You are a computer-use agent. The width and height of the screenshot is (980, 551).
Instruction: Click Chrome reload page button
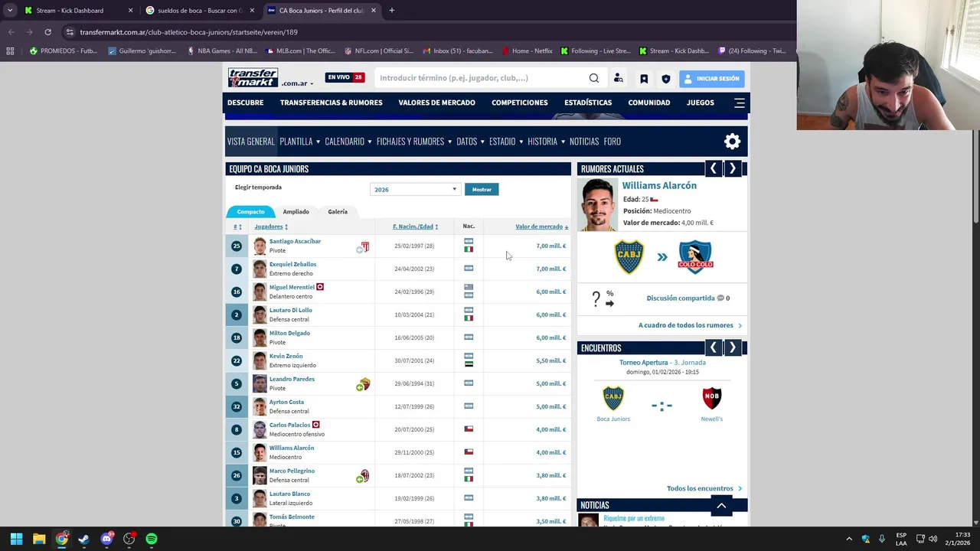click(47, 32)
